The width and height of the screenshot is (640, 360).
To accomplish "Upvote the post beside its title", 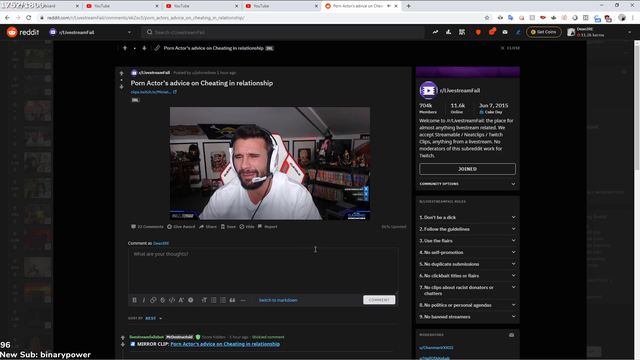I will (121, 73).
